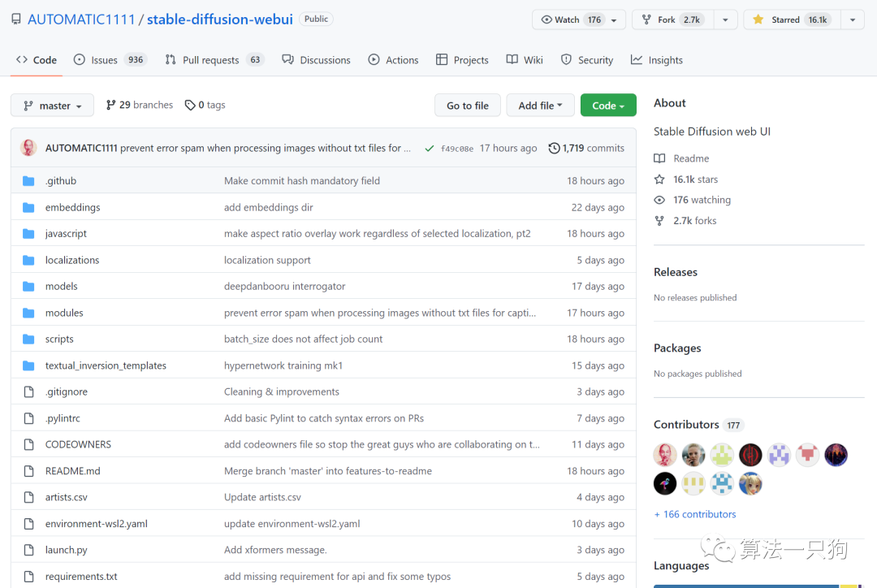The width and height of the screenshot is (877, 588).
Task: Click the repository icon beside AUTOMATIC1111
Action: pos(16,19)
